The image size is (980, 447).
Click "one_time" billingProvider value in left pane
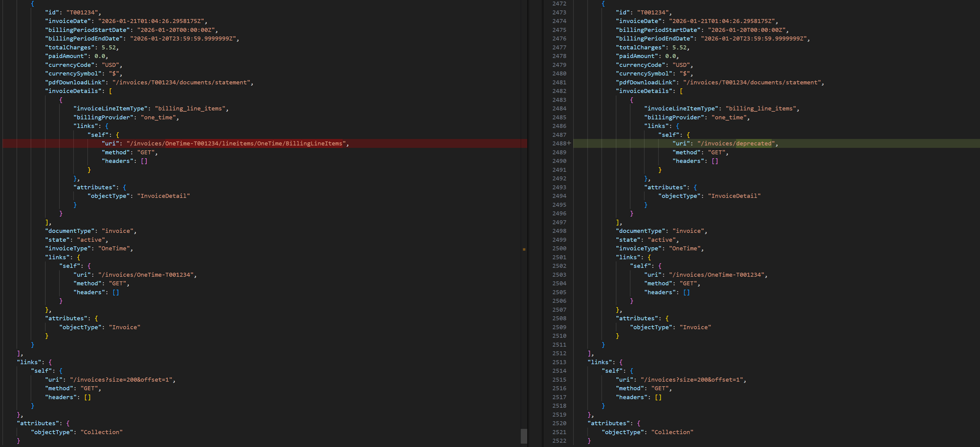(x=158, y=117)
